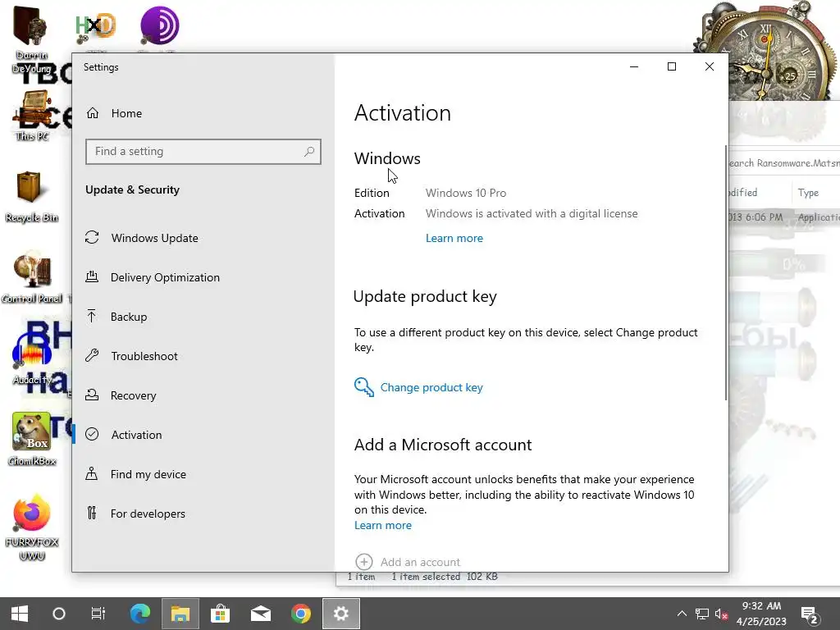Maximize the Settings window
Image resolution: width=840 pixels, height=630 pixels.
(672, 66)
